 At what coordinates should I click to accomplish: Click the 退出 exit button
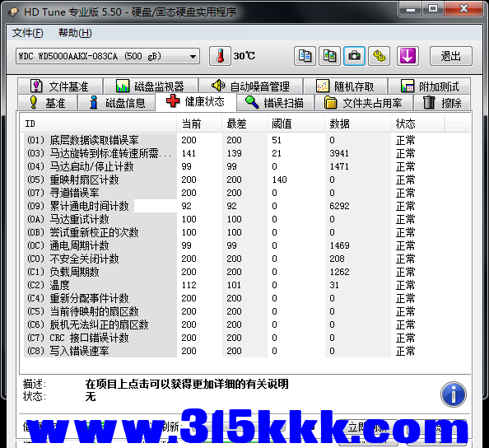click(x=451, y=56)
